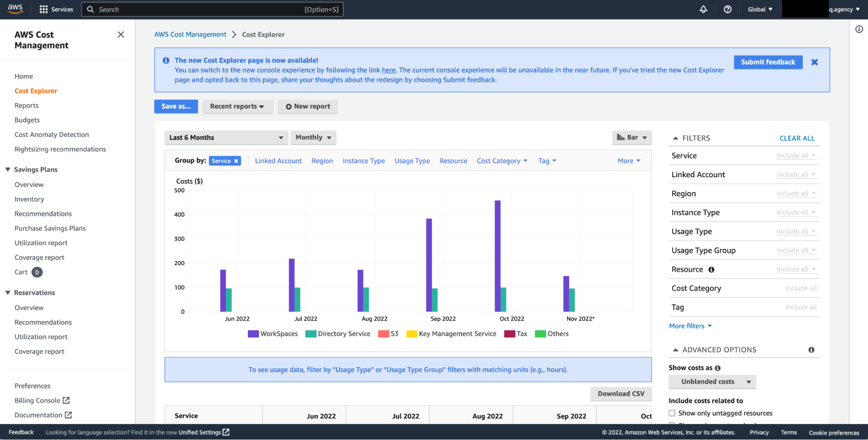Viewport: 868px width, 440px height.
Task: Toggle WorkSpaces legend swatch
Action: pos(253,334)
